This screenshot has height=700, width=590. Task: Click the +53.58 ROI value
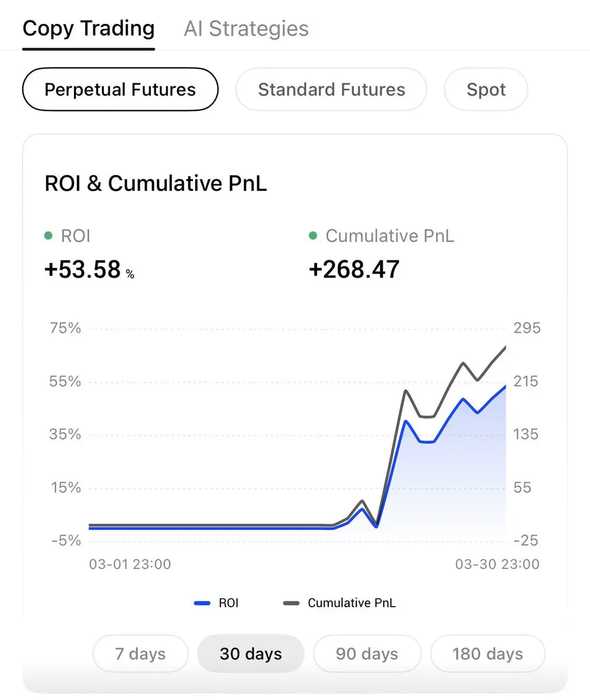[x=83, y=269]
